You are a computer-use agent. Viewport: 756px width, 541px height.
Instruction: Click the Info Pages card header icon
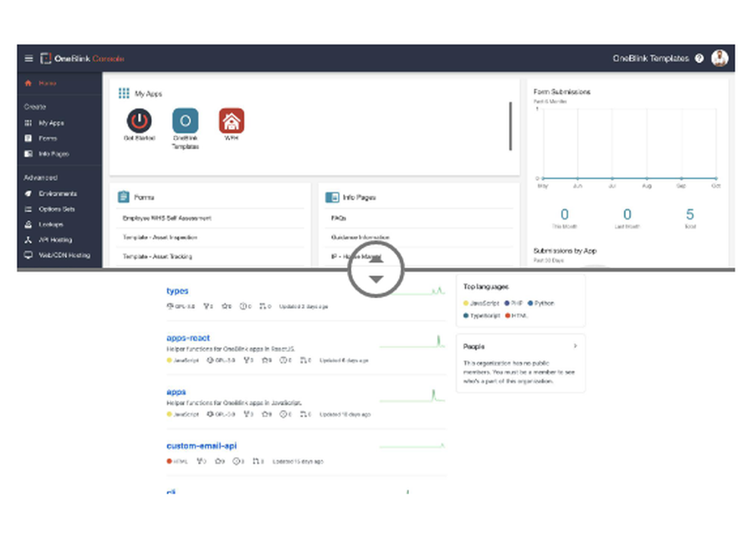(332, 197)
